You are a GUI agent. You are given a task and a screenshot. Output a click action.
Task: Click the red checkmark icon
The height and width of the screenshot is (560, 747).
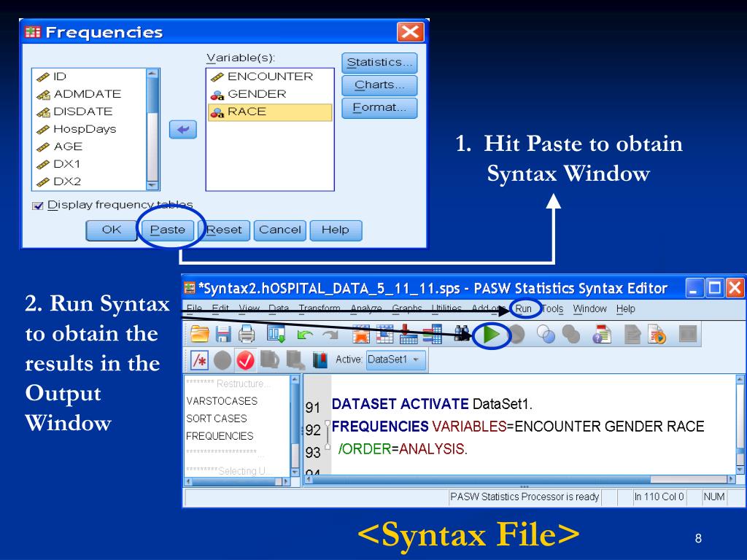pos(245,360)
